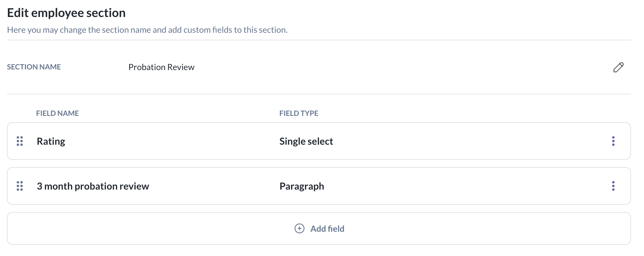This screenshot has height=256, width=644.
Task: Click empty space in the Paragraph row card
Action: point(455,186)
